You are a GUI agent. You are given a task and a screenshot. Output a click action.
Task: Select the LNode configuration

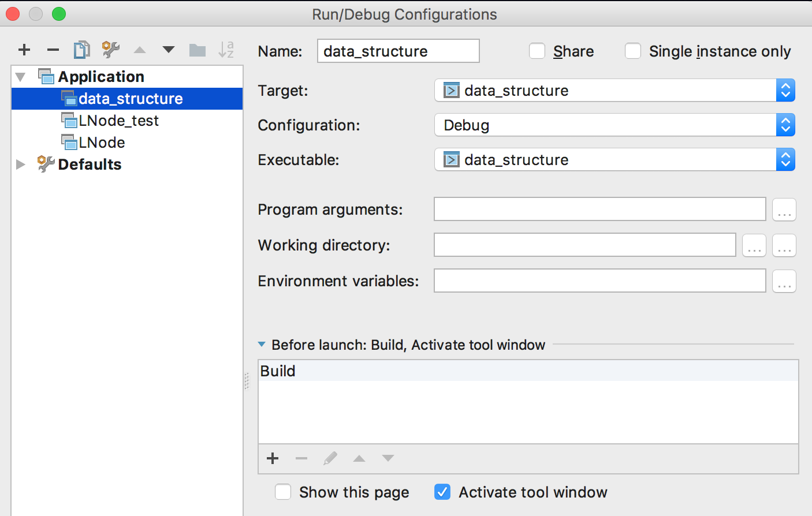[127, 143]
